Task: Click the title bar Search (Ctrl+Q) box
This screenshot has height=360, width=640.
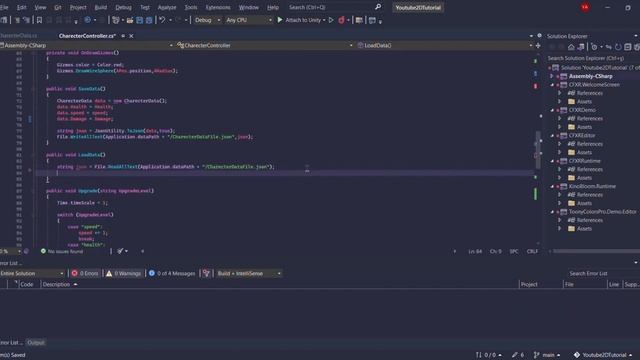Action: (x=335, y=7)
